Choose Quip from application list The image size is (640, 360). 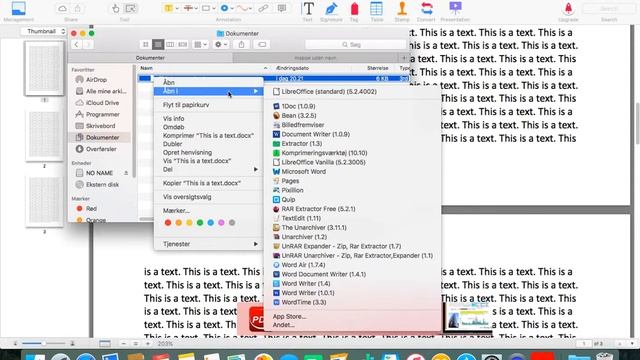pos(288,200)
